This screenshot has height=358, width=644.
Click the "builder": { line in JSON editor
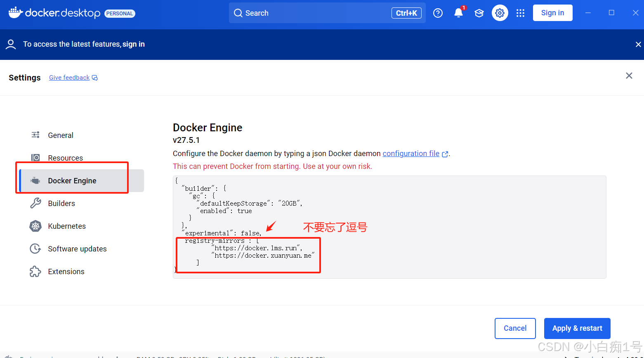(204, 188)
